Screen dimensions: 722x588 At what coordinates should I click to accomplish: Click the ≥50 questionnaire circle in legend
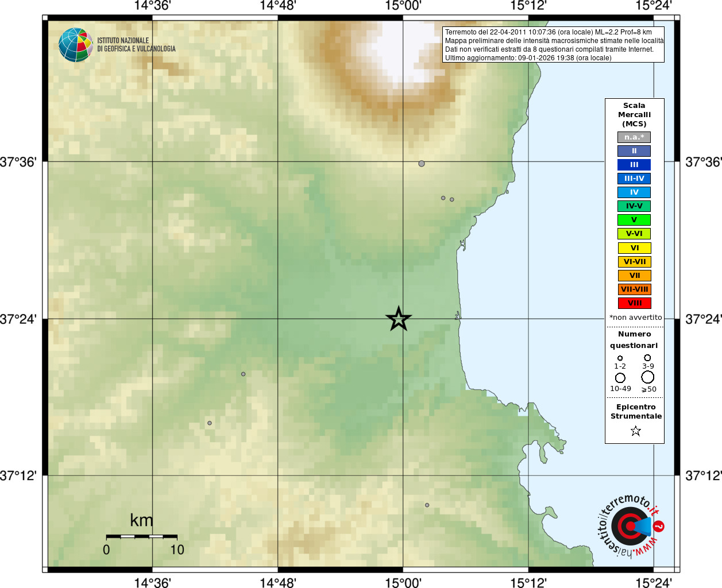[x=648, y=377]
